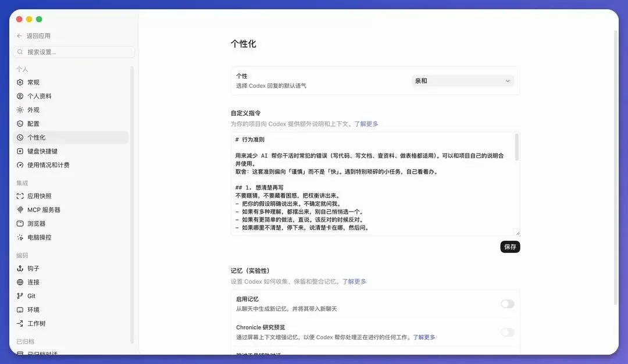
Task: Click 了解更多 link in Chronicle description
Action: pos(424,337)
